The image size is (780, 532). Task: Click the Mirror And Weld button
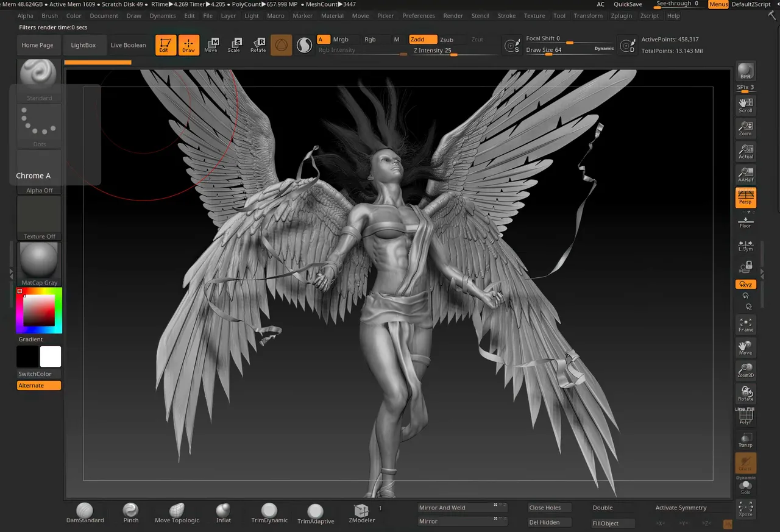pos(463,508)
